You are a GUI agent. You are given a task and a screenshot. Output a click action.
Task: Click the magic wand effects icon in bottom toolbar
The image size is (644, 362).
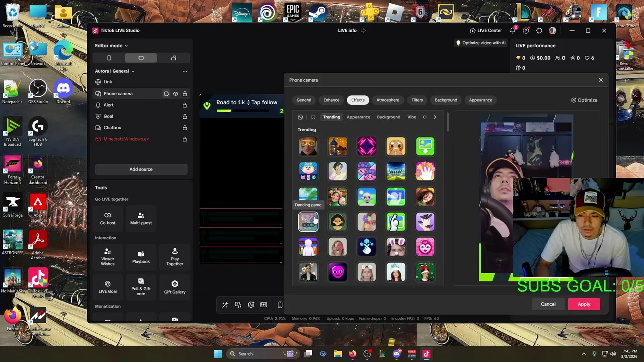225,305
